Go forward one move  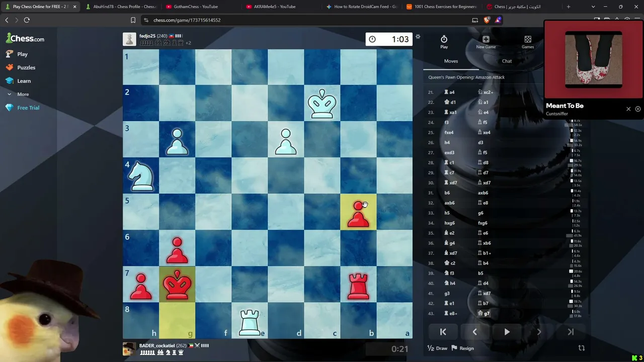click(x=539, y=332)
